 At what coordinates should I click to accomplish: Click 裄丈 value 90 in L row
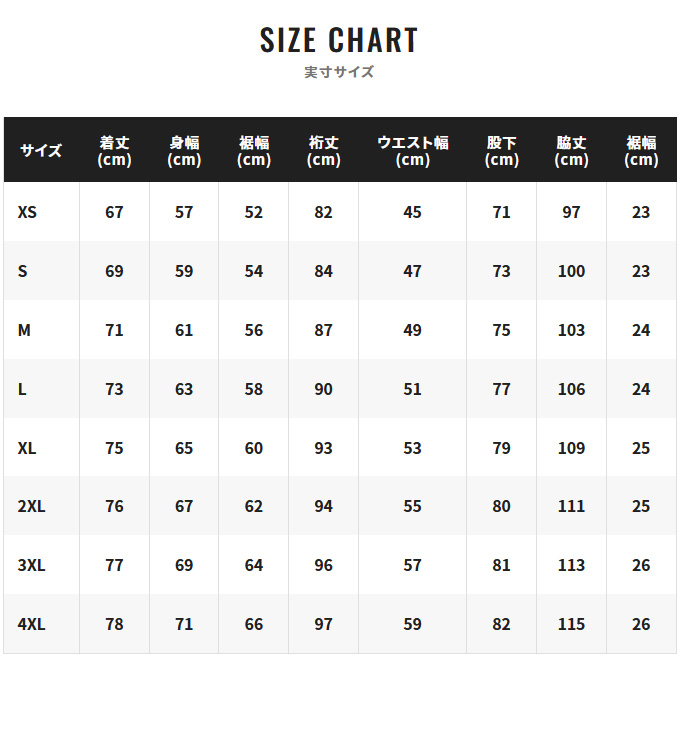[323, 389]
